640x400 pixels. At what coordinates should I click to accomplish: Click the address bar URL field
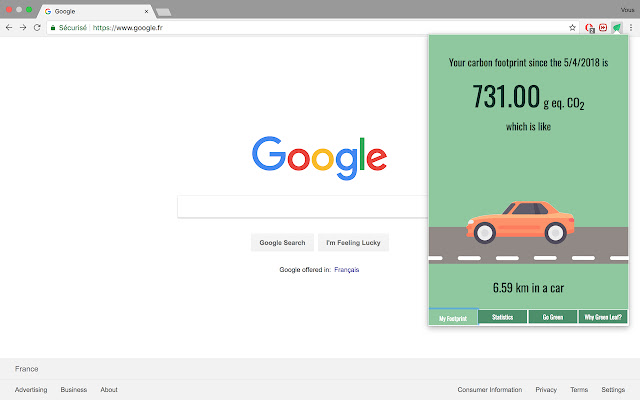tap(312, 27)
